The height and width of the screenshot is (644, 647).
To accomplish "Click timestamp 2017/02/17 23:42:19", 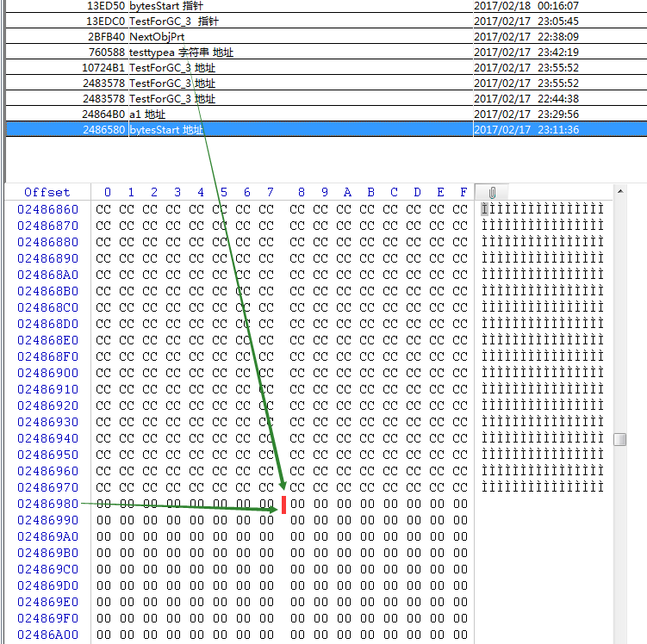I will [x=526, y=53].
